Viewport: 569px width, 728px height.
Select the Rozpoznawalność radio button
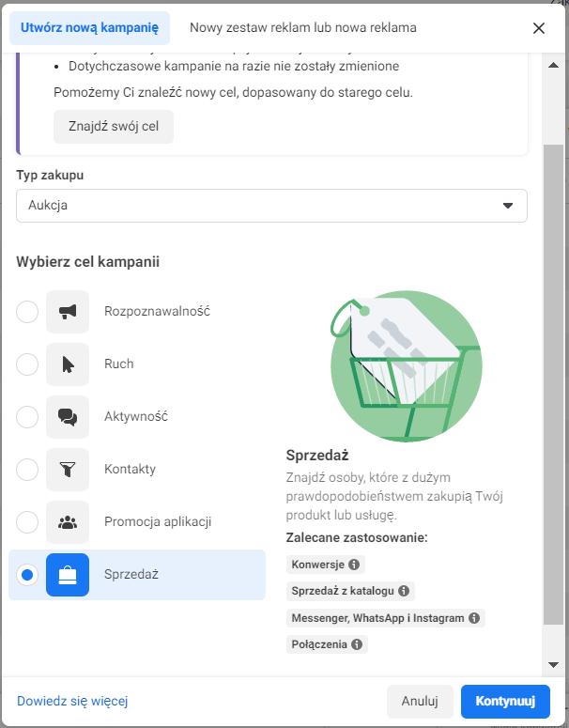(x=27, y=312)
